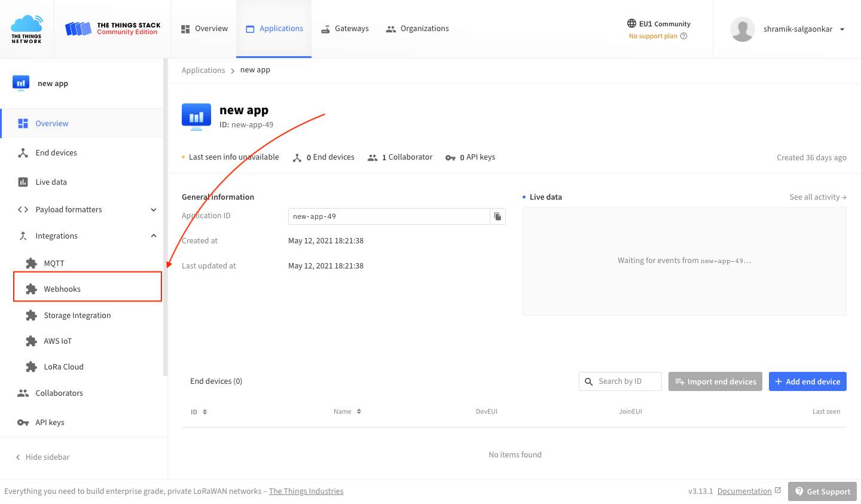Viewport: 861px width, 504px height.
Task: Click See all activity link
Action: (818, 197)
